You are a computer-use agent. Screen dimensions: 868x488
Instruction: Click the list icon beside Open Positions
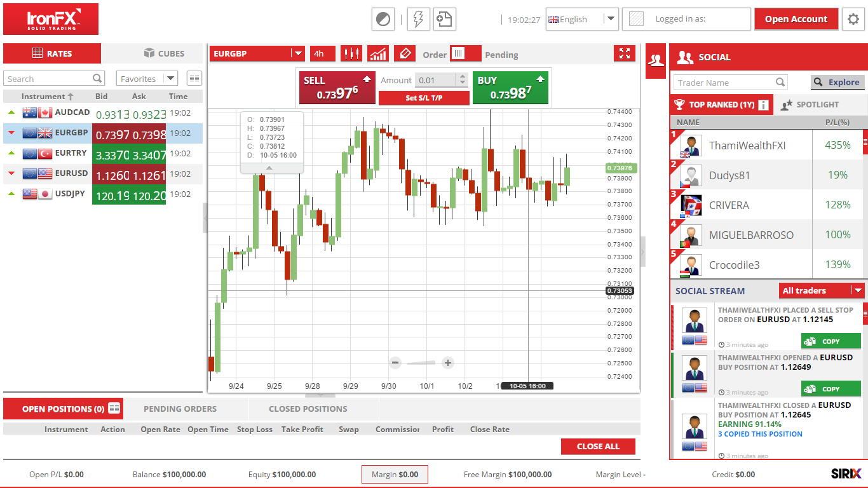pos(114,409)
